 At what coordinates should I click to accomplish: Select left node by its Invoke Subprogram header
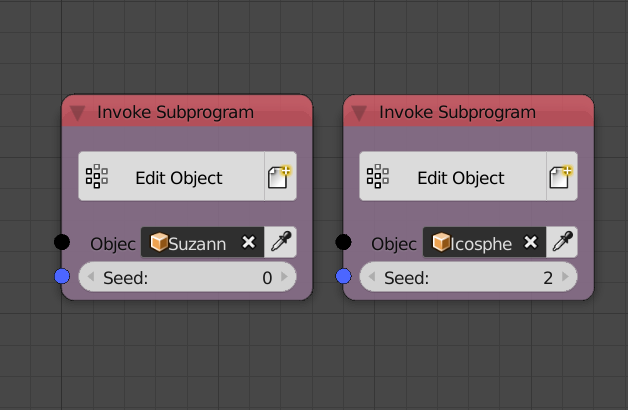point(175,112)
